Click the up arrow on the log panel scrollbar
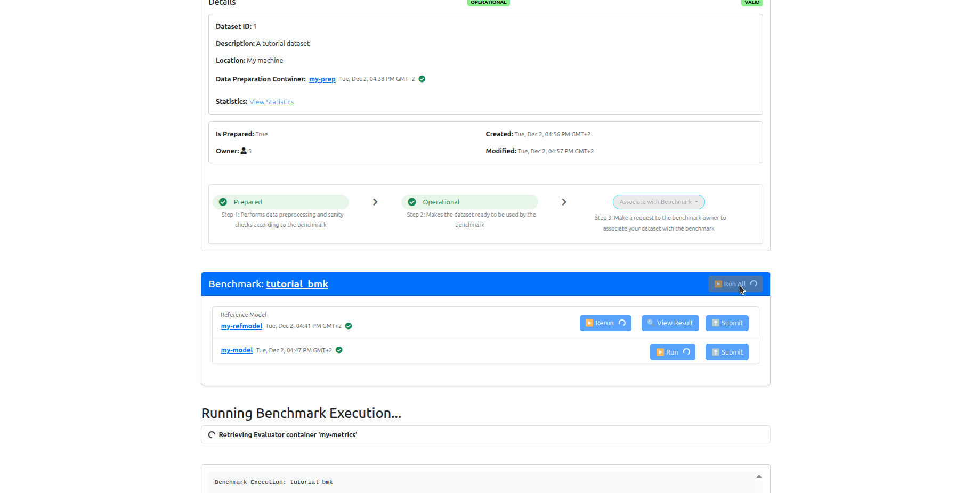Screen dimensions: 980x493 tap(758, 477)
